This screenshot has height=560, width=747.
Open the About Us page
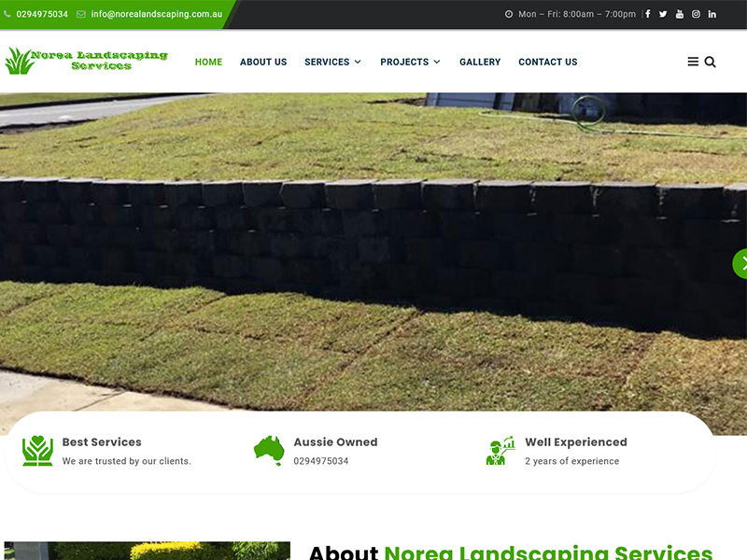pyautogui.click(x=263, y=62)
